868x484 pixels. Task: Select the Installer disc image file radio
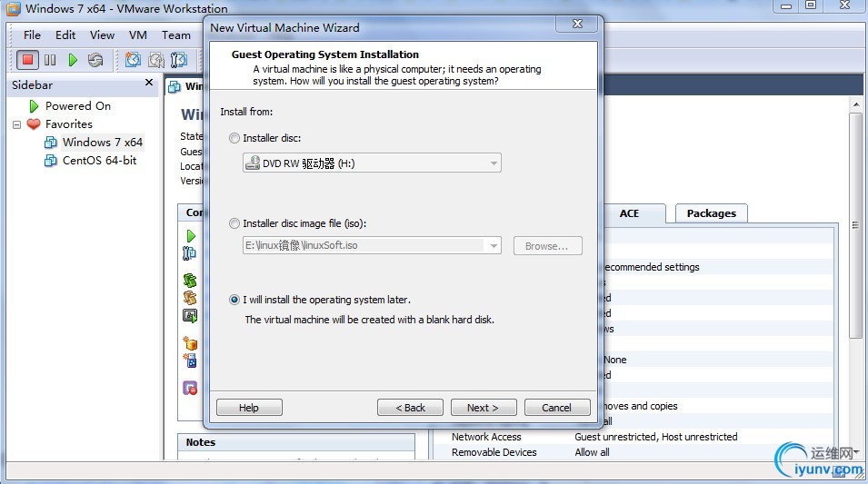234,223
